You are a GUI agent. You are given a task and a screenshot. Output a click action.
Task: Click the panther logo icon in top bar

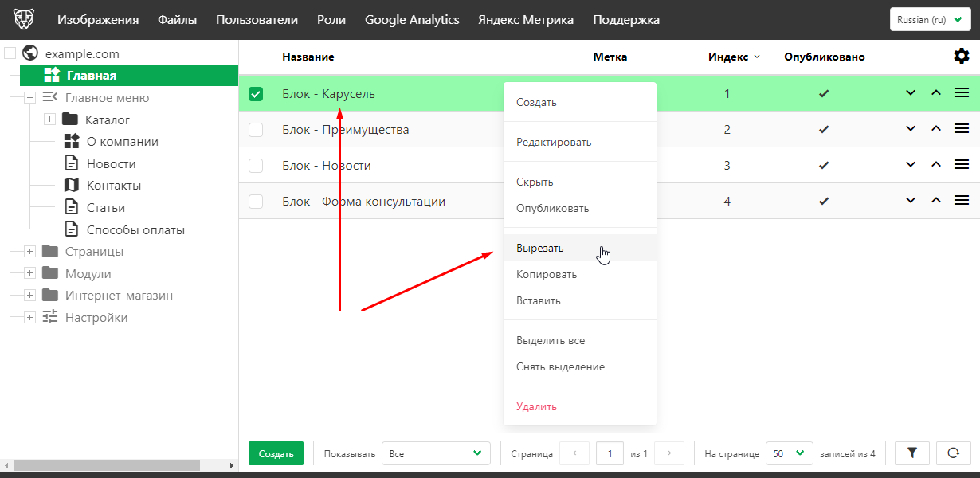coord(24,20)
